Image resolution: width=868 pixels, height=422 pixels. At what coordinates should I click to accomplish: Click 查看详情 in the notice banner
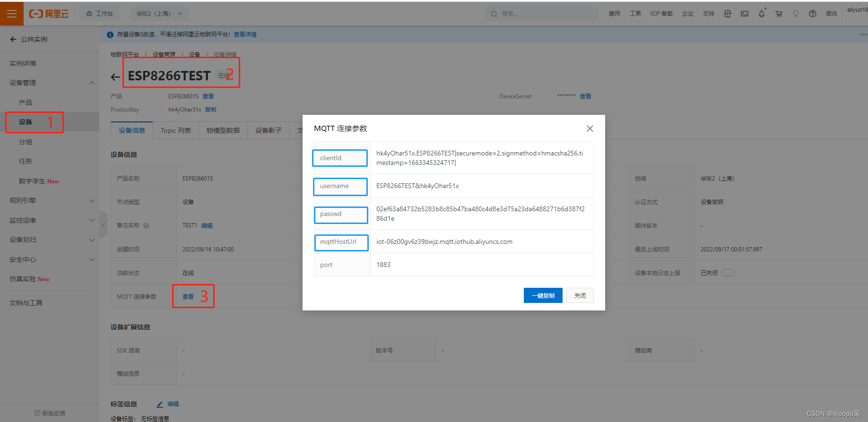click(x=245, y=34)
